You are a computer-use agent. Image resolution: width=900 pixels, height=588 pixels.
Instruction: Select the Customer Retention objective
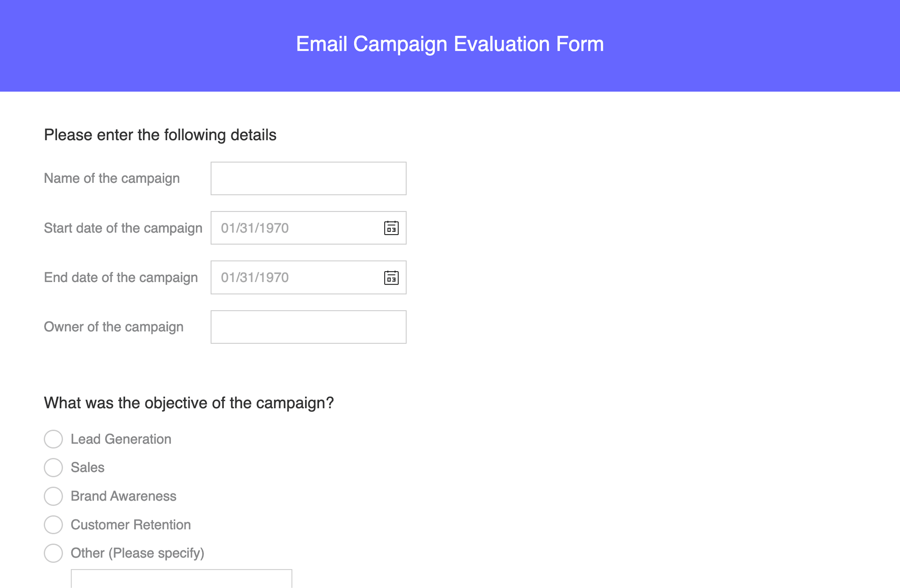(53, 525)
